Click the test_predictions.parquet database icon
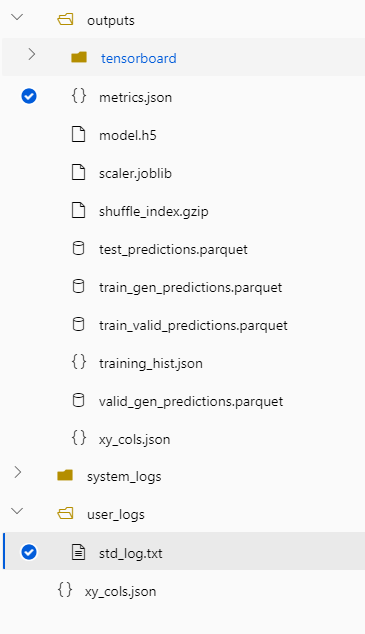 78,248
